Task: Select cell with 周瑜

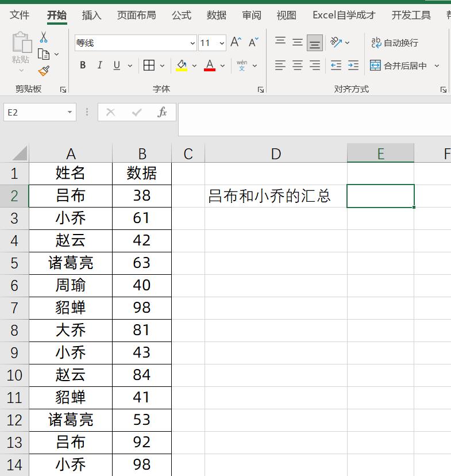Action: pyautogui.click(x=71, y=285)
